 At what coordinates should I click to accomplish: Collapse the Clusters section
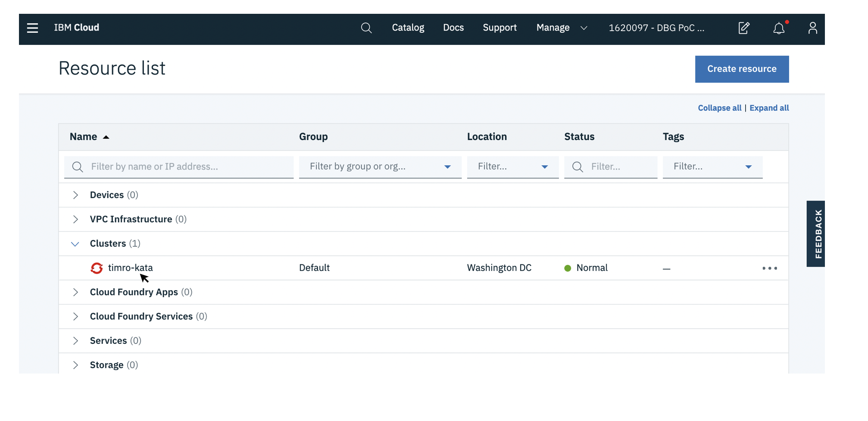[x=75, y=244]
